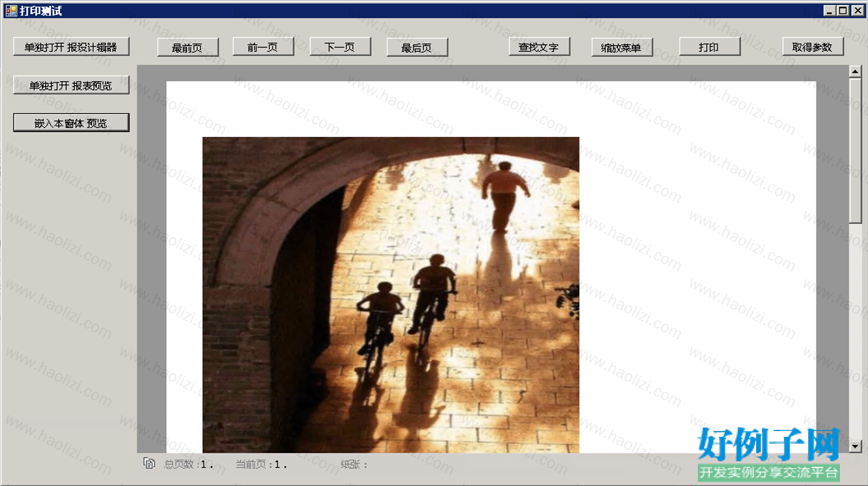868x486 pixels.
Task: Open the 缩放菜单 zoom menu
Action: [x=622, y=47]
